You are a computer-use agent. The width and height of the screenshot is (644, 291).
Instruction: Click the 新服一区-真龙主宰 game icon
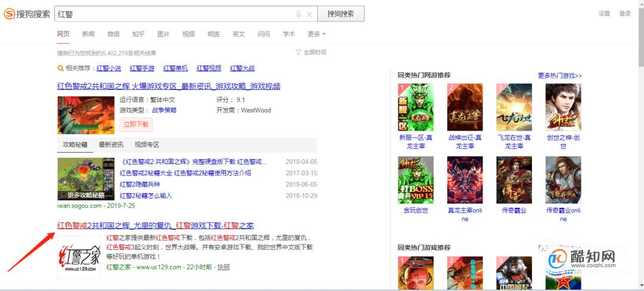click(416, 107)
